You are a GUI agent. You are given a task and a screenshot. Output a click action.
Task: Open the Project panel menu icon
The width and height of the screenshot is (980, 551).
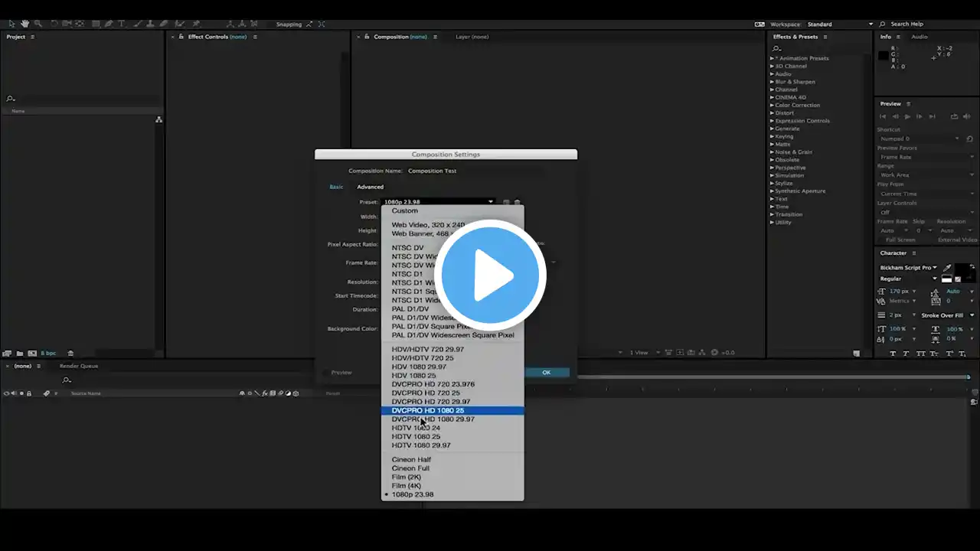click(32, 37)
